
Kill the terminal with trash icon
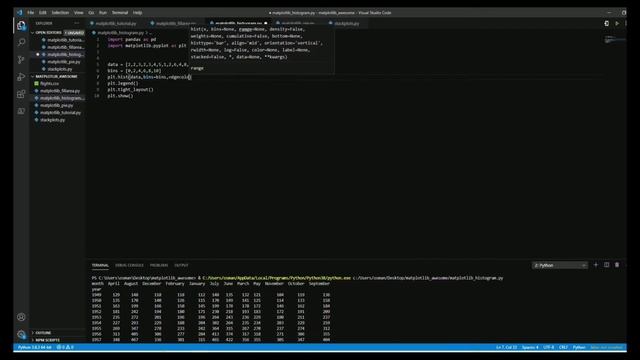tap(617, 265)
